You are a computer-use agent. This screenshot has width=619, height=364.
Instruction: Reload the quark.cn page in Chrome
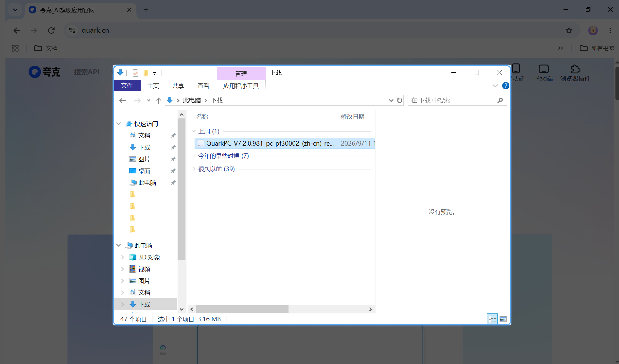pos(51,30)
